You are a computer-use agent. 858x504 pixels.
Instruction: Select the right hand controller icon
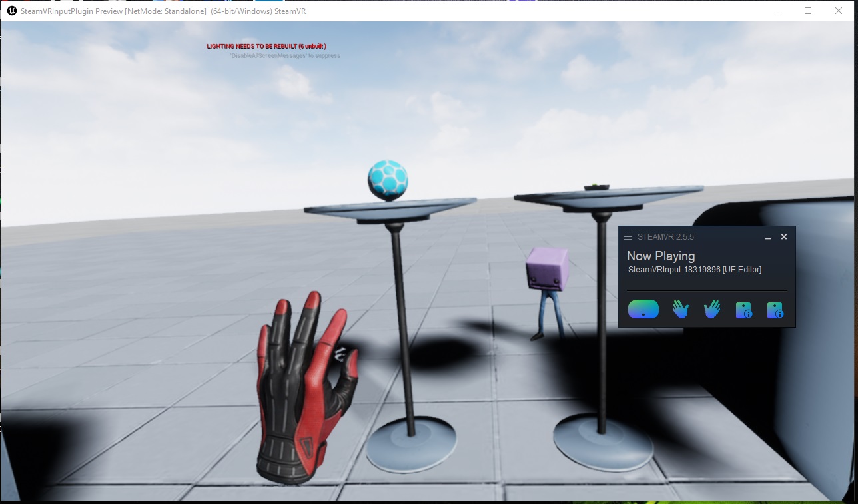click(x=712, y=309)
